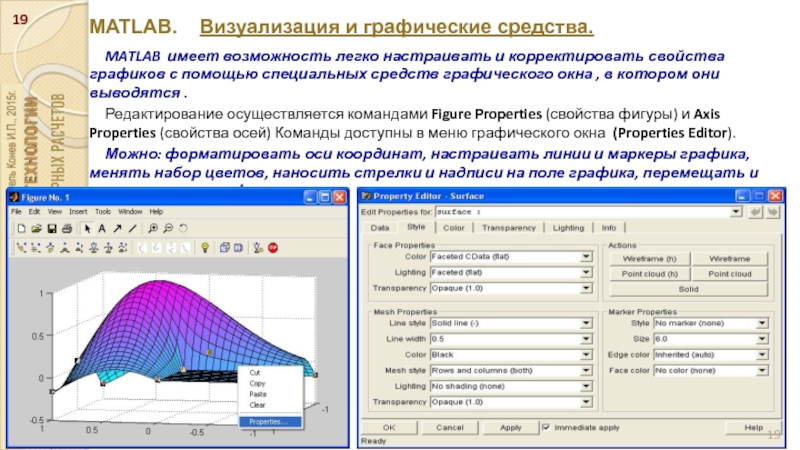Activate the Zoom In magnifier tool
The image size is (800, 450).
click(x=152, y=228)
